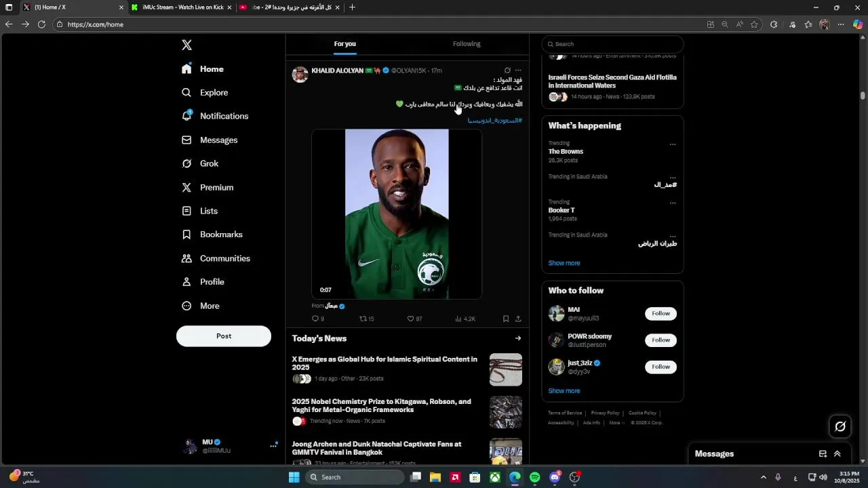The width and height of the screenshot is (868, 488).
Task: Open Home from the sidebar
Action: click(203, 69)
